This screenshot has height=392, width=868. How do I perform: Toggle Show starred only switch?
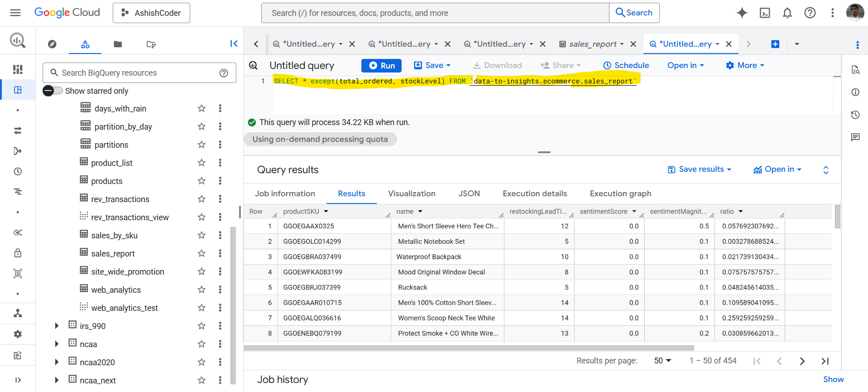pyautogui.click(x=53, y=91)
